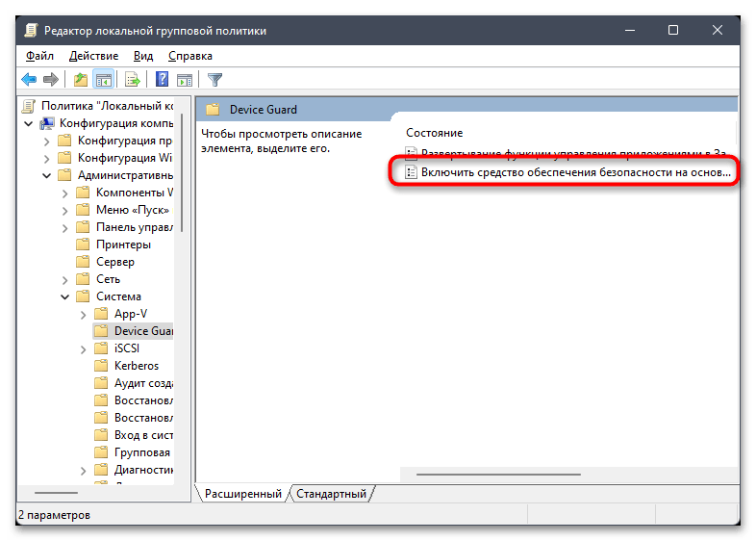Screen dimensions: 756x541
Task: Click the policy list horizontal scrollbar
Action: coord(498,475)
